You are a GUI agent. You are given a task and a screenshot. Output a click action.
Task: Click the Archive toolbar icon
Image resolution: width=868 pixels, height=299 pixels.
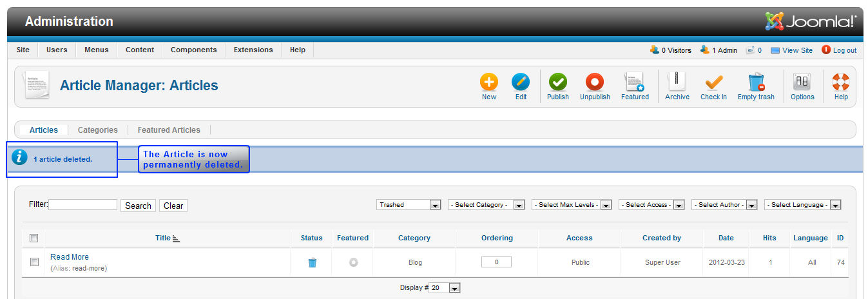point(677,83)
